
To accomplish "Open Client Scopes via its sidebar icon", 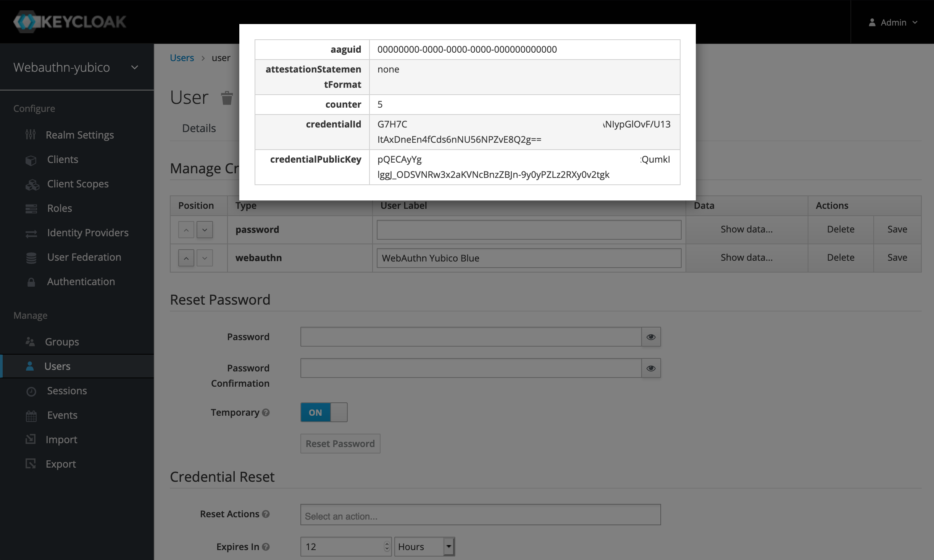I will point(32,184).
